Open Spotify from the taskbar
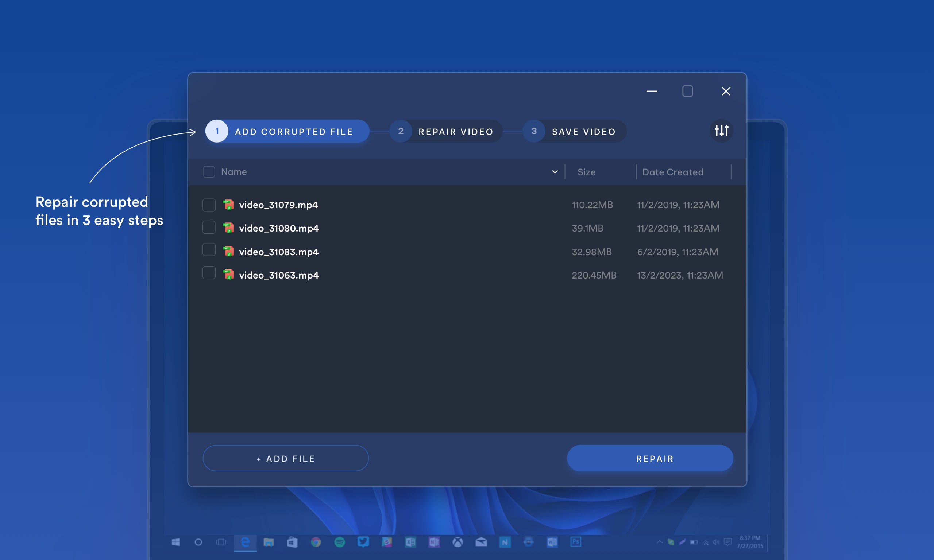This screenshot has height=560, width=934. tap(339, 542)
